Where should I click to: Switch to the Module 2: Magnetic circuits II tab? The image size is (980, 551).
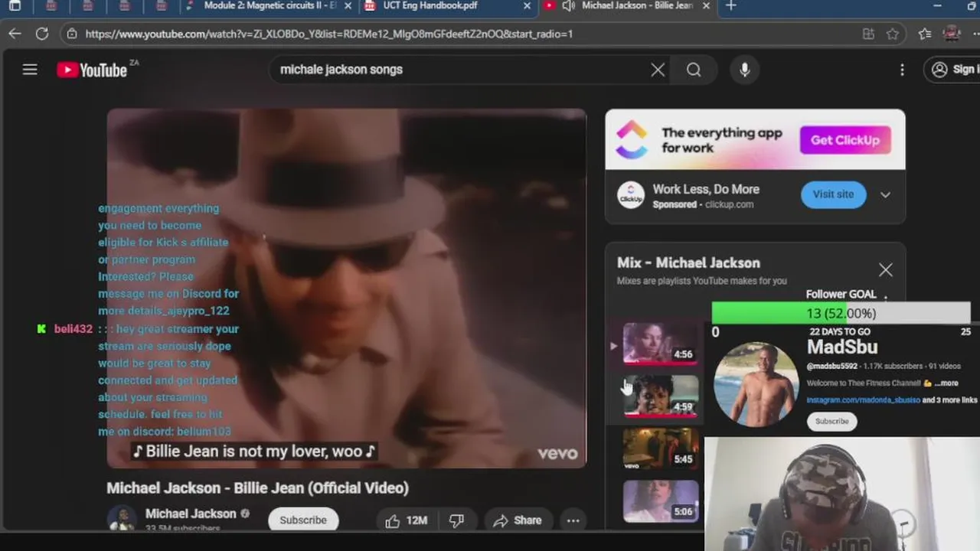pos(269,5)
